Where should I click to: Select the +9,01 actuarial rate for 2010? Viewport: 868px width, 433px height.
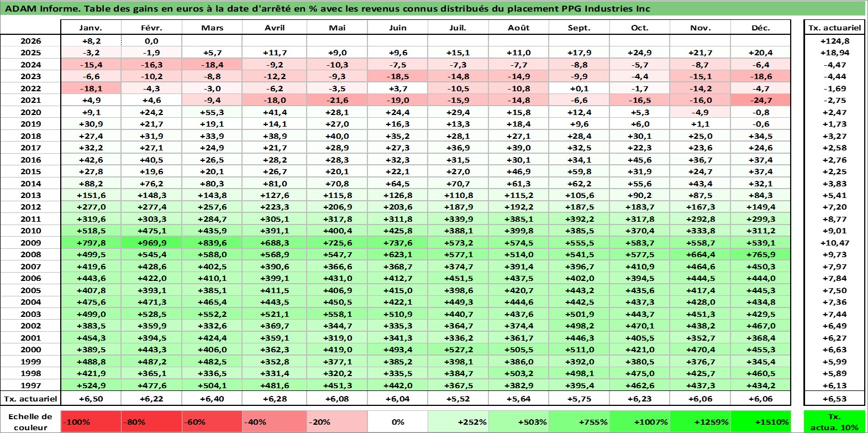click(834, 231)
